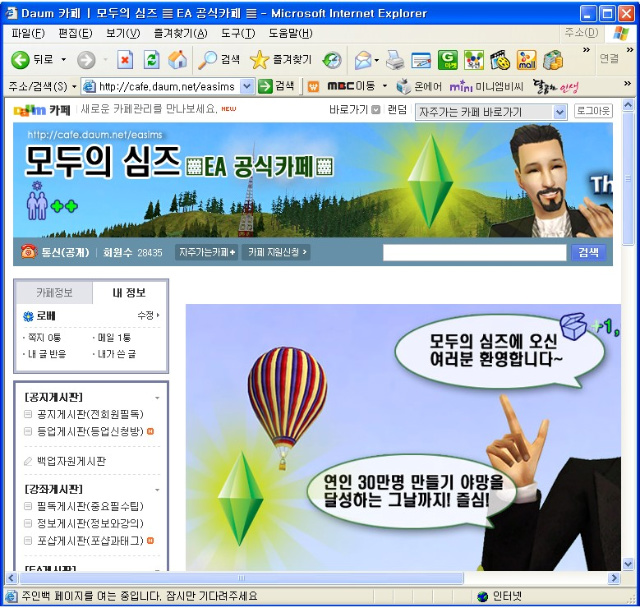The image size is (640, 608).
Task: Refresh the page with green arrows icon
Action: (x=151, y=60)
